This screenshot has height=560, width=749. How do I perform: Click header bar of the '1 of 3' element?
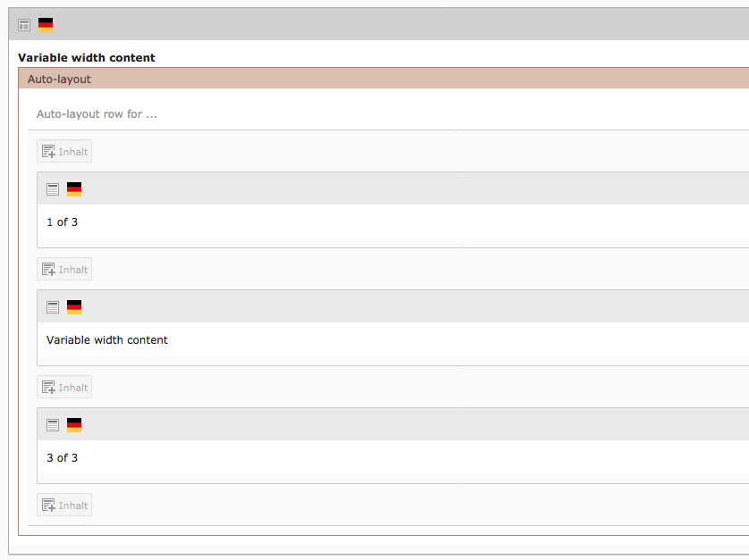(393, 188)
